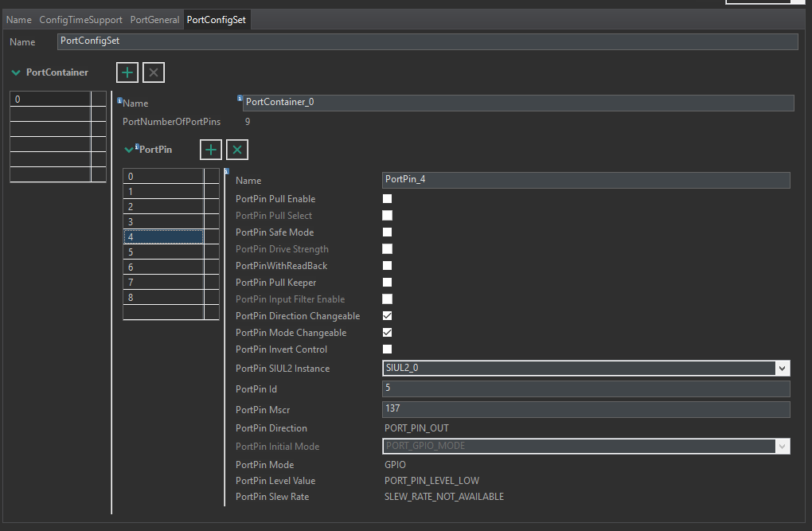Add a new PortPin with plus icon
812x531 pixels.
click(x=210, y=150)
